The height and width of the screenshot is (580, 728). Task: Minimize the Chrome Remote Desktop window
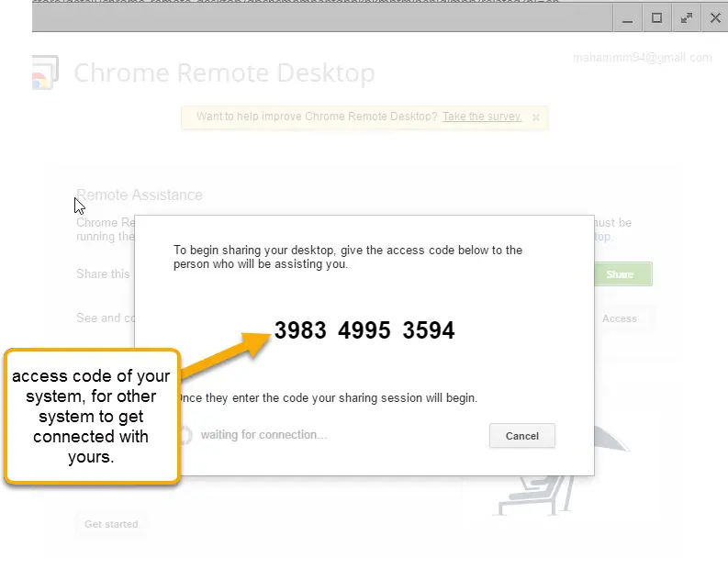coord(627,18)
